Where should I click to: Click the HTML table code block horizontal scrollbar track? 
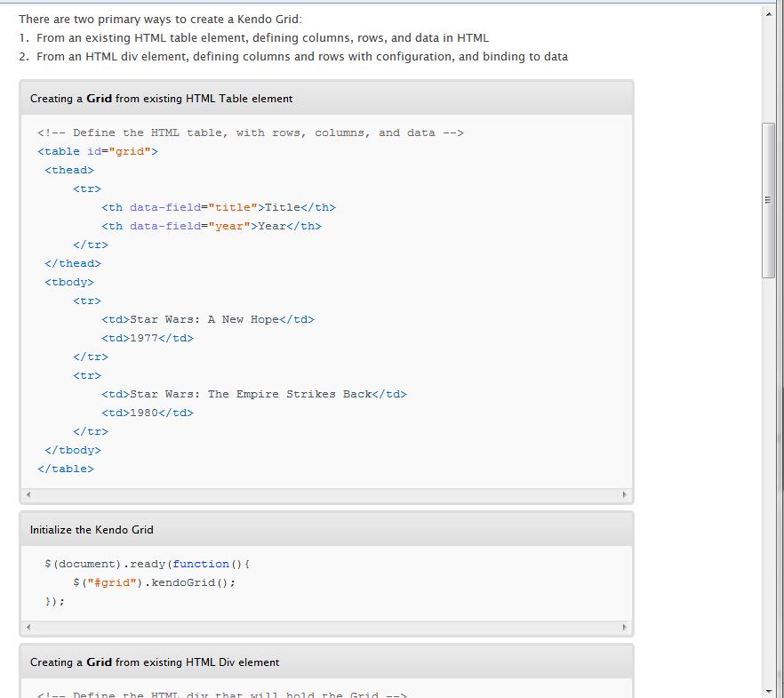click(x=326, y=494)
